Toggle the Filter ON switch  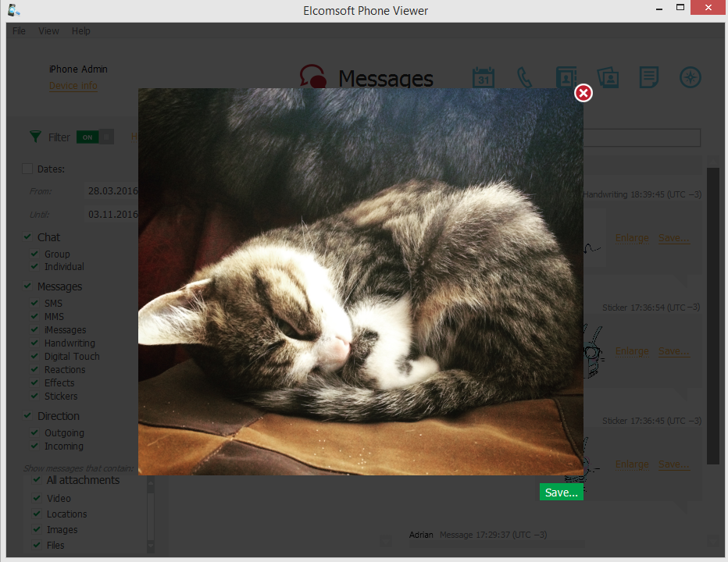(95, 137)
